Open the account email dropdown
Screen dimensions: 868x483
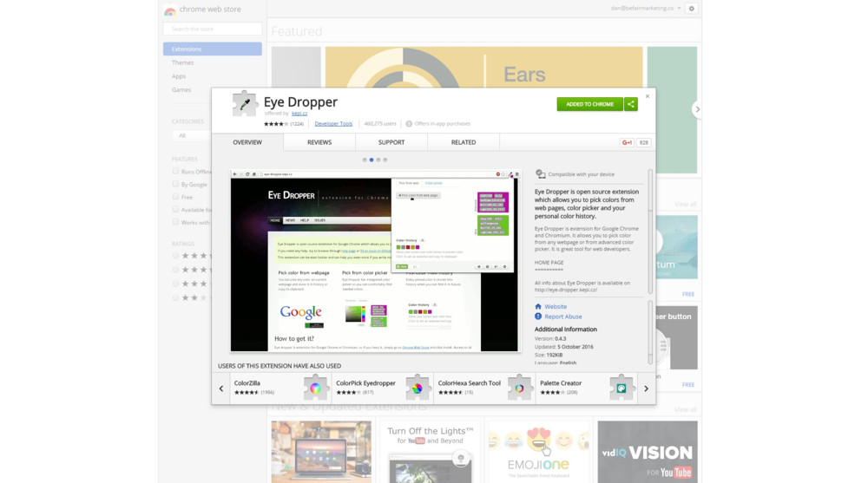point(646,9)
